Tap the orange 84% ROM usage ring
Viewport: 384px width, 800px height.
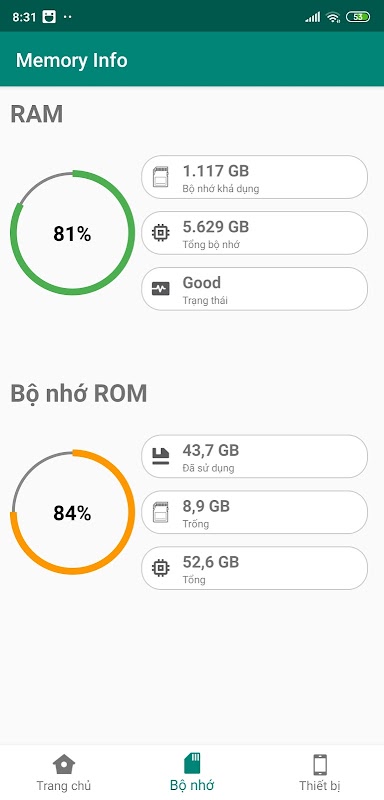click(x=72, y=512)
